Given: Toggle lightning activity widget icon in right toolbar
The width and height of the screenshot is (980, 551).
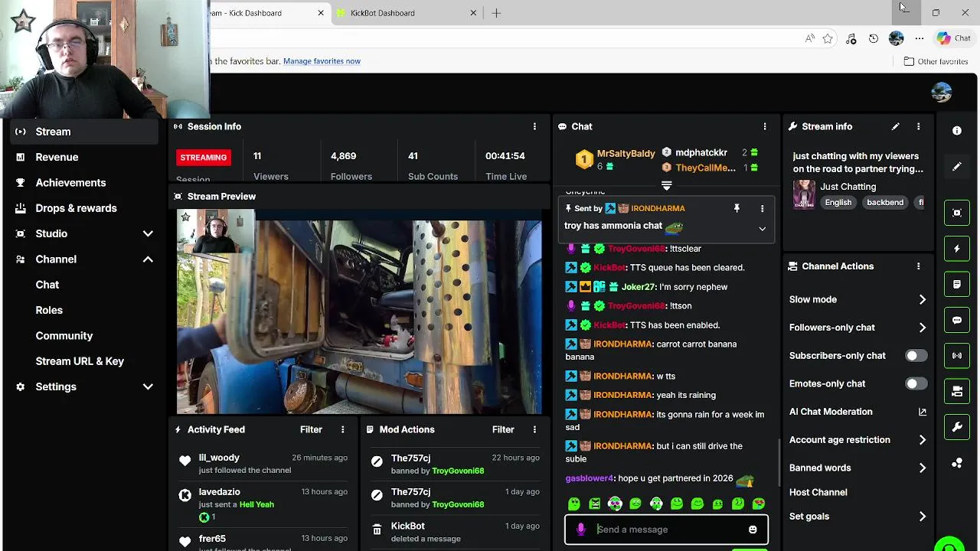Looking at the screenshot, I should [956, 249].
